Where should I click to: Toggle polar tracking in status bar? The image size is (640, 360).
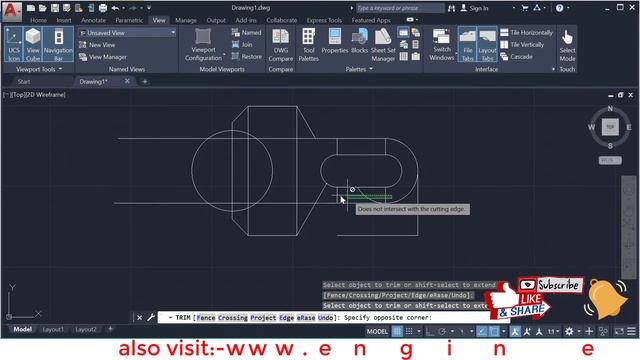coord(442,331)
